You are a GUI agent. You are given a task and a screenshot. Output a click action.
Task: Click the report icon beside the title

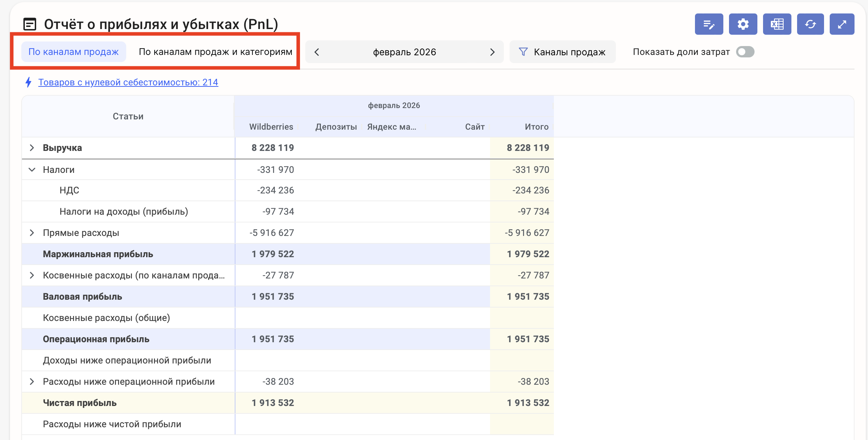click(x=30, y=24)
